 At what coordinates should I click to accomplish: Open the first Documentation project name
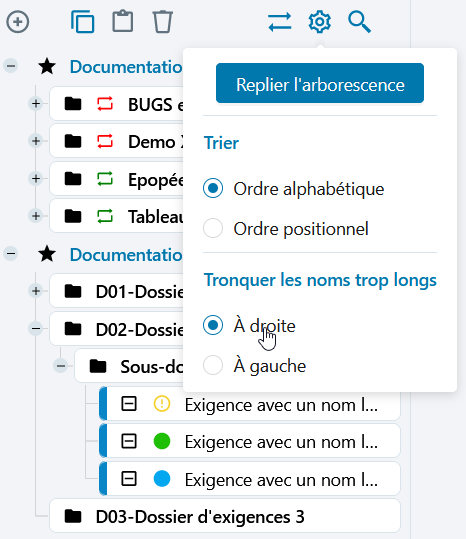point(126,67)
